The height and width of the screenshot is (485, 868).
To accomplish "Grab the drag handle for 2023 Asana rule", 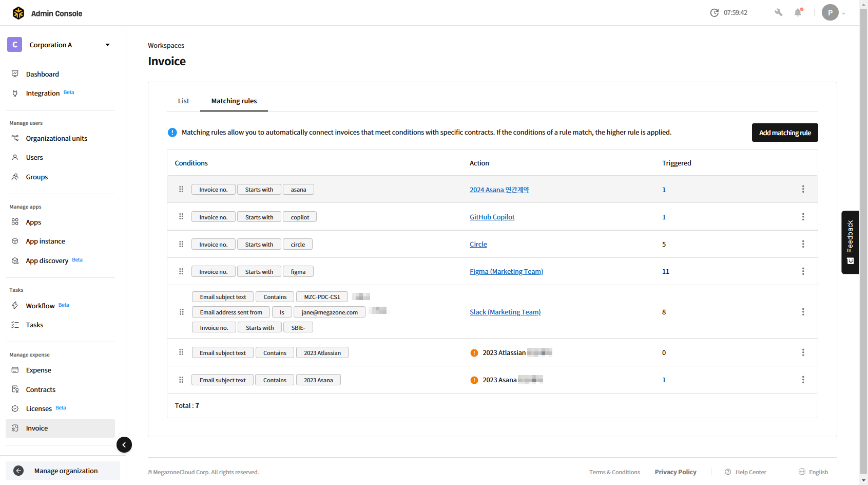I will 181,380.
